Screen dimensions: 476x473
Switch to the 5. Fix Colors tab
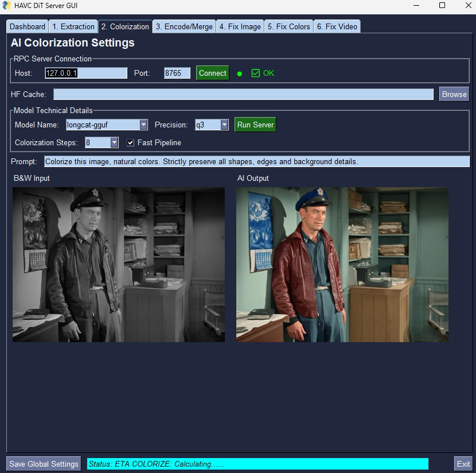tap(288, 27)
